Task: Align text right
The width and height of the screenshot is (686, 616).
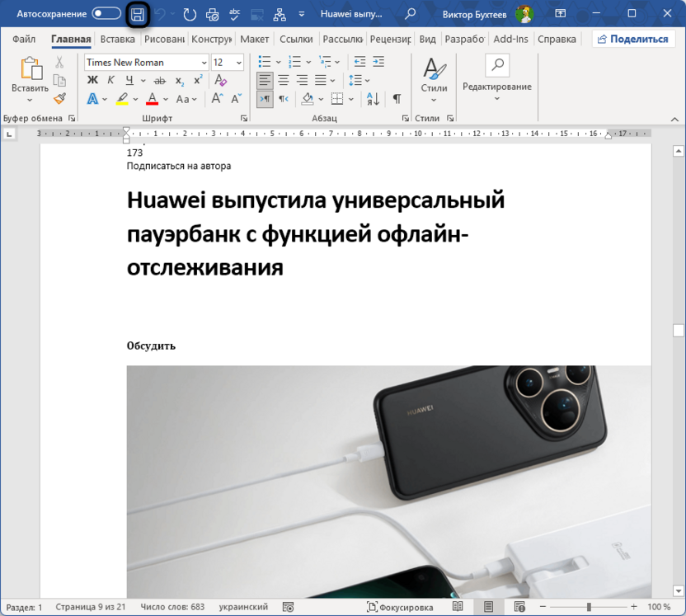Action: tap(302, 80)
